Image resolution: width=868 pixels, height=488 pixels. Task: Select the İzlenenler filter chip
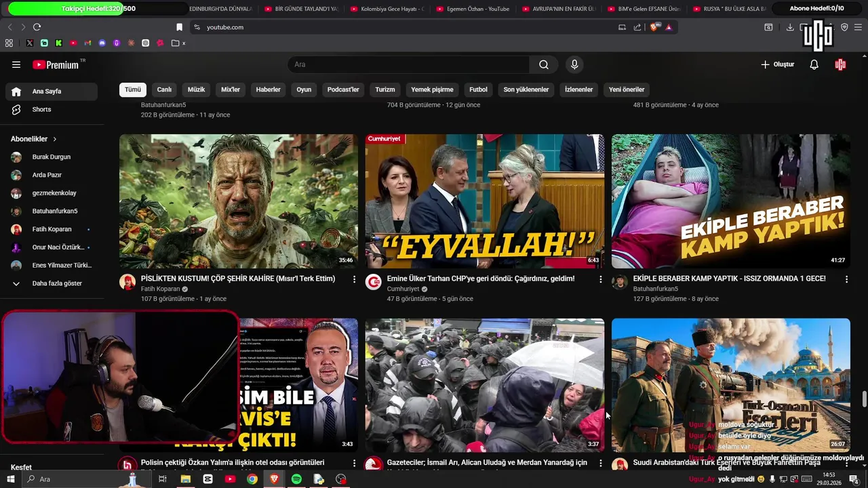(x=579, y=89)
